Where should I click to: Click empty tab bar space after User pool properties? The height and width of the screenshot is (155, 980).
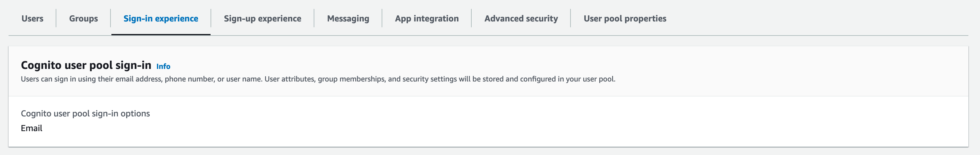coord(818,18)
